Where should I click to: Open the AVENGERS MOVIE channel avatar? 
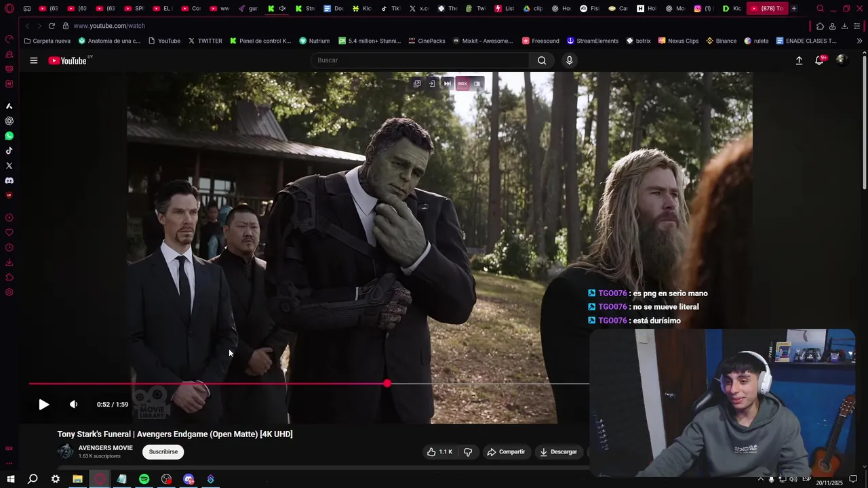[66, 451]
